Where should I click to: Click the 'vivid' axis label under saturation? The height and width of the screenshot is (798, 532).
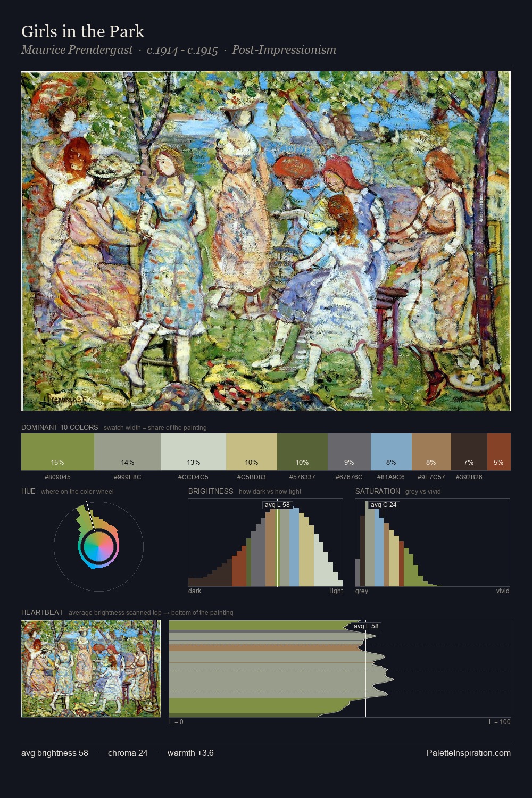(503, 591)
